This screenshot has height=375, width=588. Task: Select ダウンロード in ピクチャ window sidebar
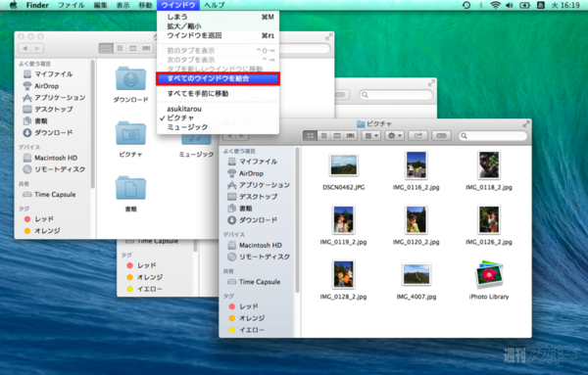click(x=253, y=220)
